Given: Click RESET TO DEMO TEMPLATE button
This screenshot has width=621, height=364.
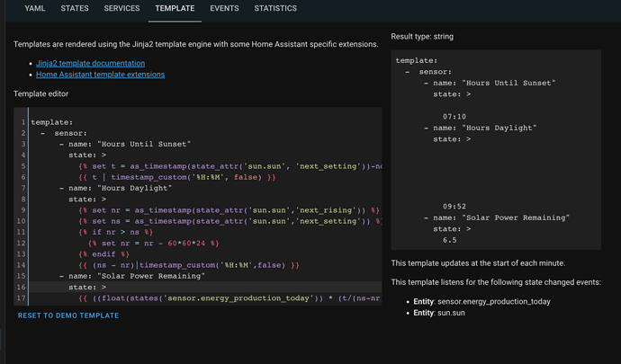Looking at the screenshot, I should [68, 315].
